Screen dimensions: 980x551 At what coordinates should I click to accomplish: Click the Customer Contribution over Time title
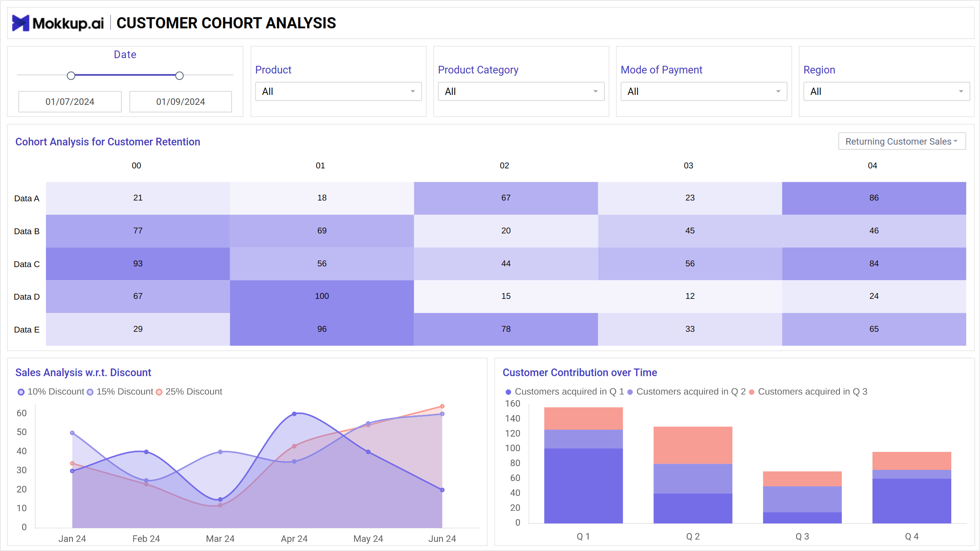click(x=580, y=373)
